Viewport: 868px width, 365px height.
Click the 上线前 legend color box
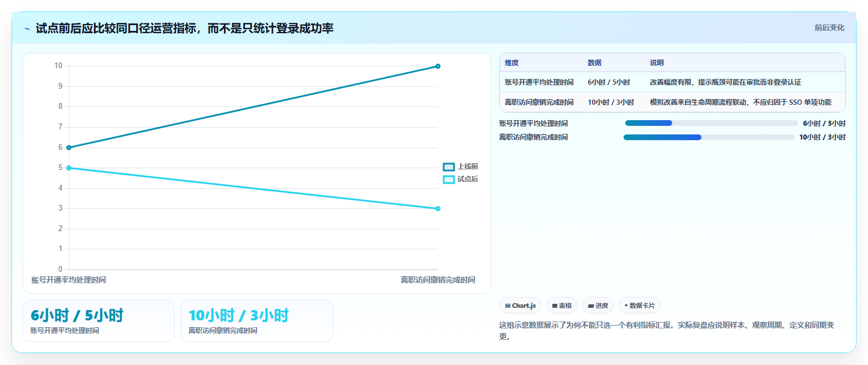[449, 166]
